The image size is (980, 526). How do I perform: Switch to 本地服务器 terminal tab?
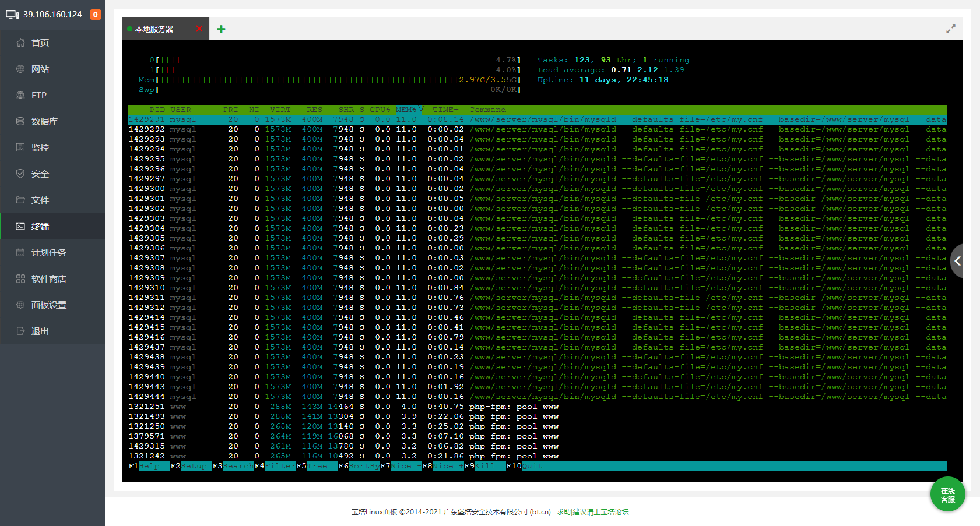(154, 29)
